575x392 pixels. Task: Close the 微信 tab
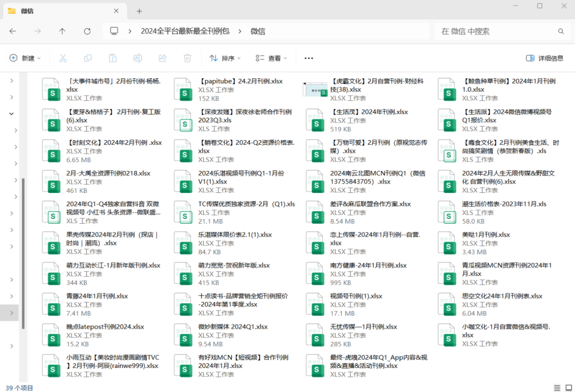coord(116,11)
